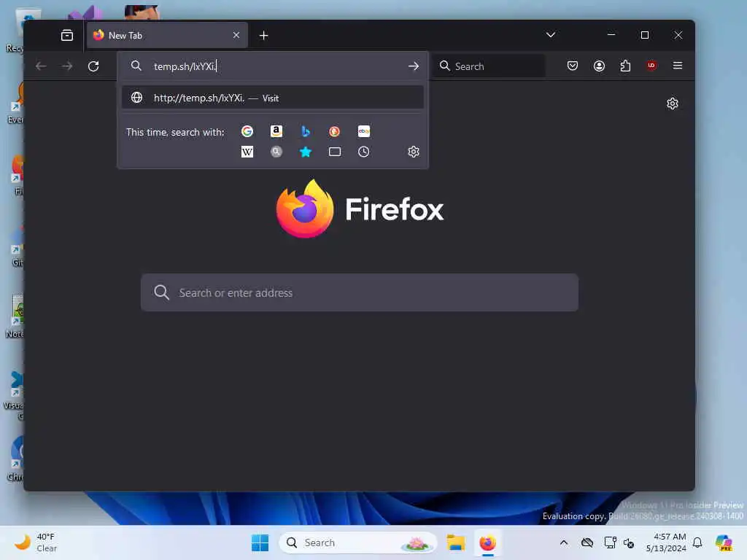This screenshot has width=747, height=560.
Task: Open Firefox account menu
Action: click(x=600, y=66)
